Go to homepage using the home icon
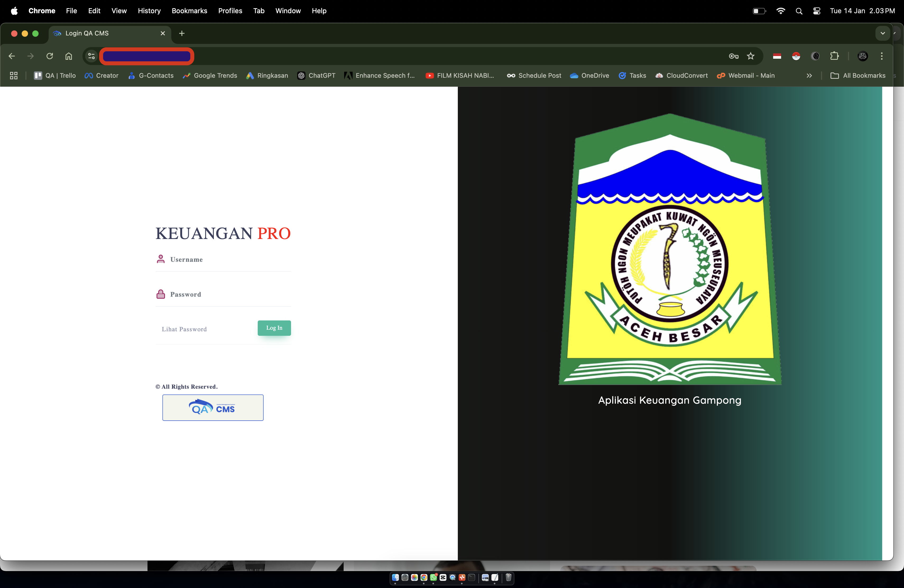Screen dimensions: 904x588 pos(69,56)
